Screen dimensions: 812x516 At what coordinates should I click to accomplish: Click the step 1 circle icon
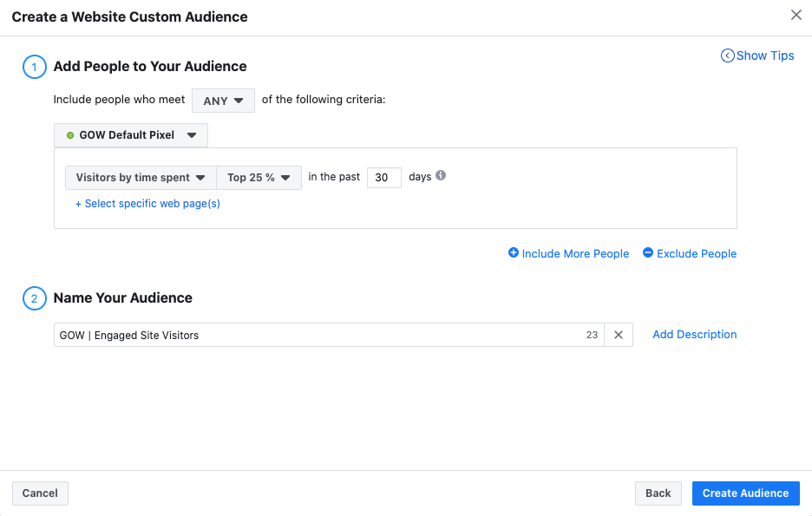point(34,67)
